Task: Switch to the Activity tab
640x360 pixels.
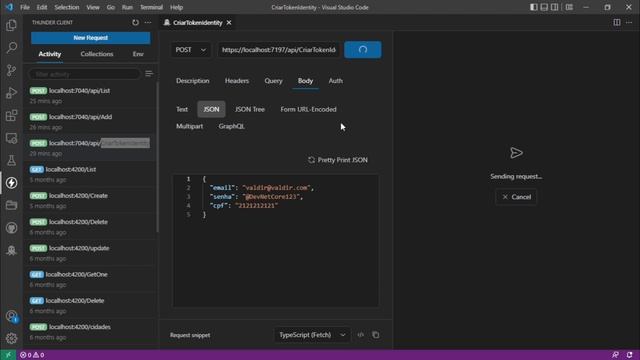Action: [x=50, y=54]
